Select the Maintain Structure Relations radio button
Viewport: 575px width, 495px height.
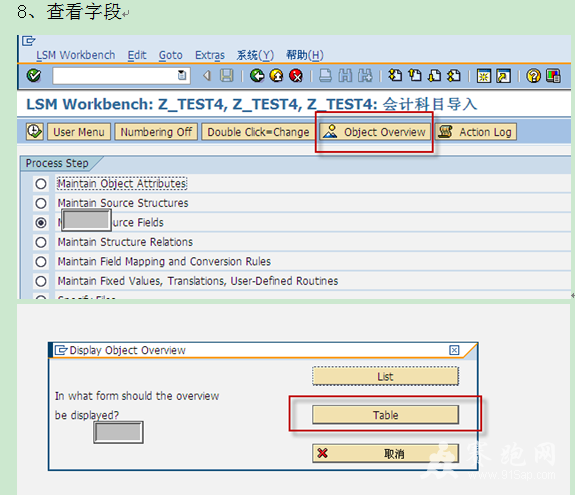pyautogui.click(x=41, y=242)
